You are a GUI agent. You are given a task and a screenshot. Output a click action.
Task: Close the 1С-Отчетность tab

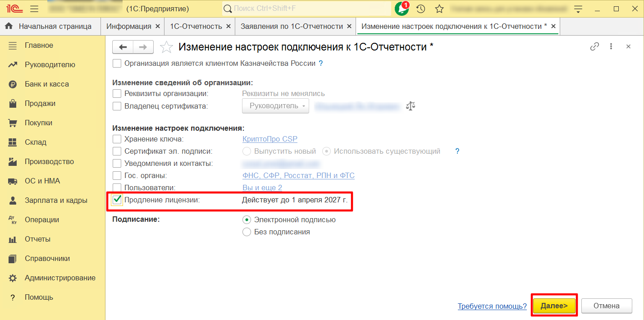pyautogui.click(x=228, y=27)
